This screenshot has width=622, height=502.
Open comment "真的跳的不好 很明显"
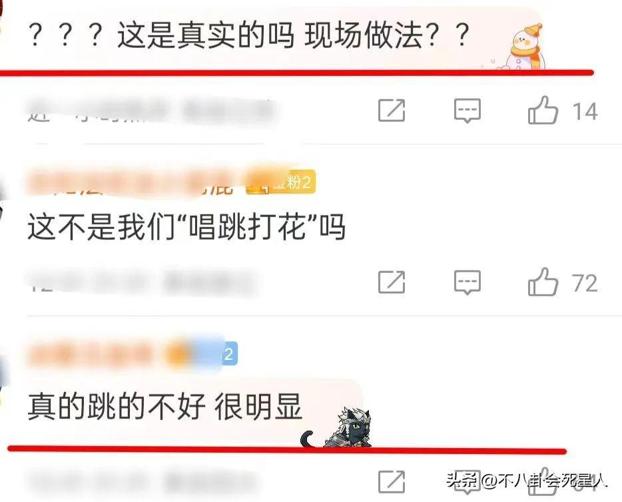[165, 407]
